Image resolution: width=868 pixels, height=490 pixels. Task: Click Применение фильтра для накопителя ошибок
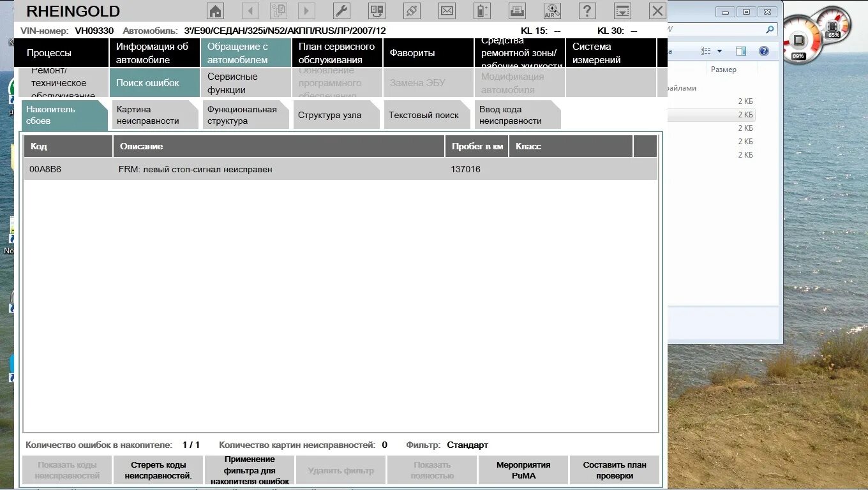[250, 470]
